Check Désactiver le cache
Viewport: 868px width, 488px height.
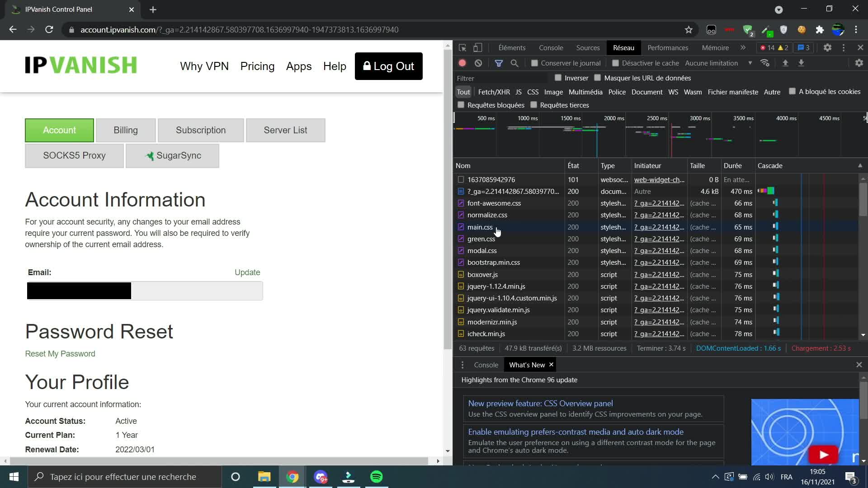click(x=615, y=63)
